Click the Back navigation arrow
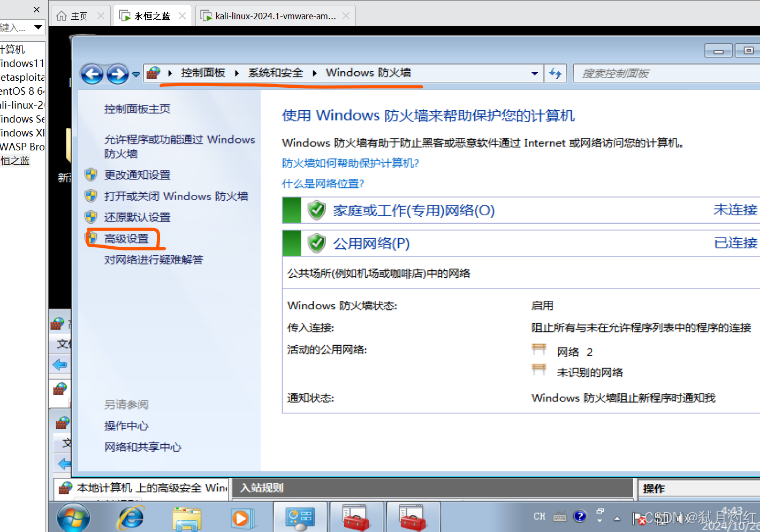The image size is (760, 532). (x=92, y=74)
